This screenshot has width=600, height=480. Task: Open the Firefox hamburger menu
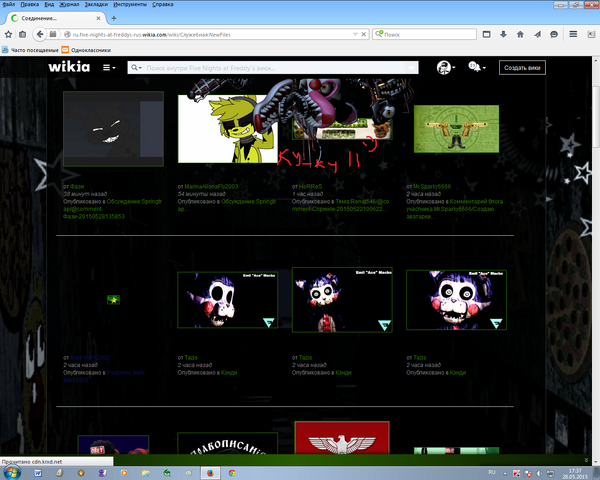coord(573,34)
